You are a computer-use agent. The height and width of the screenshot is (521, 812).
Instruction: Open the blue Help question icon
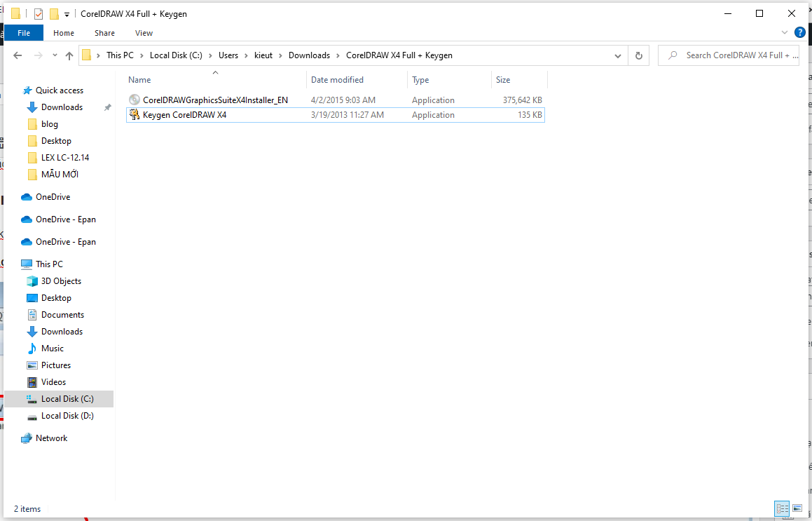click(x=799, y=32)
